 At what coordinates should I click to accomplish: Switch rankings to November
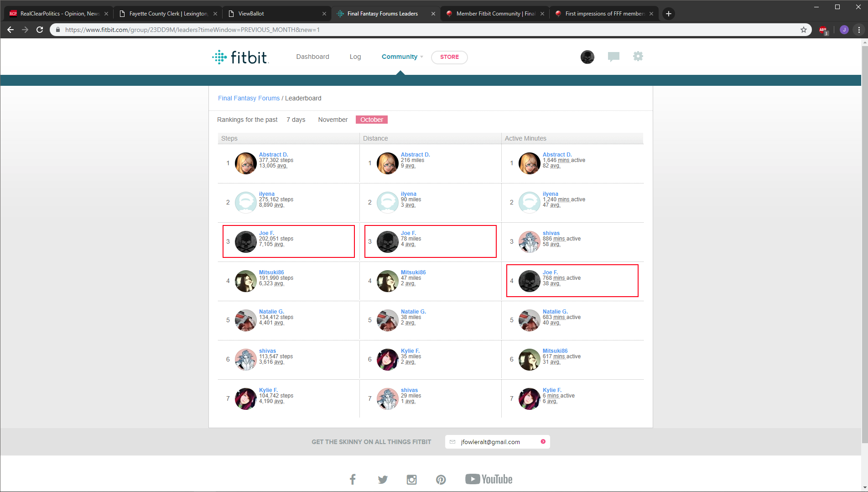coord(333,120)
